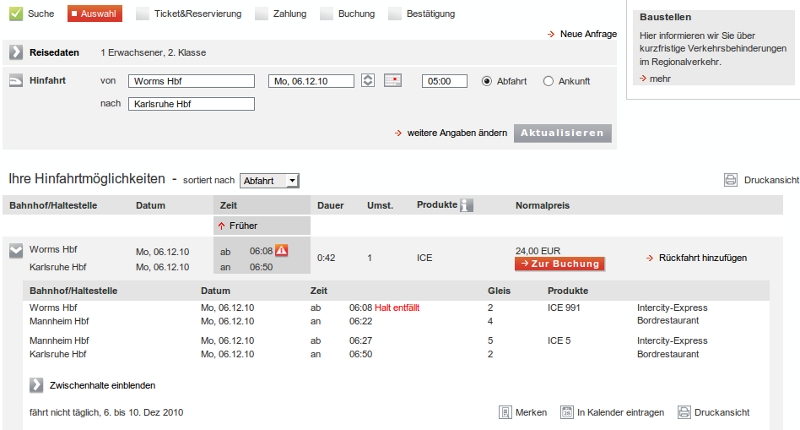Image resolution: width=800 pixels, height=430 pixels.
Task: Click the Hinfahrt train icon
Action: point(16,81)
